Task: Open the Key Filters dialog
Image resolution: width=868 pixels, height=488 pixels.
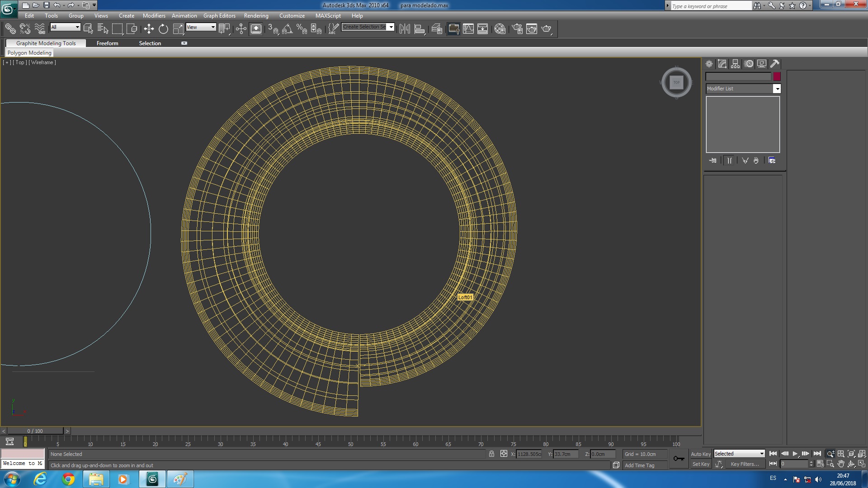Action: click(x=745, y=464)
